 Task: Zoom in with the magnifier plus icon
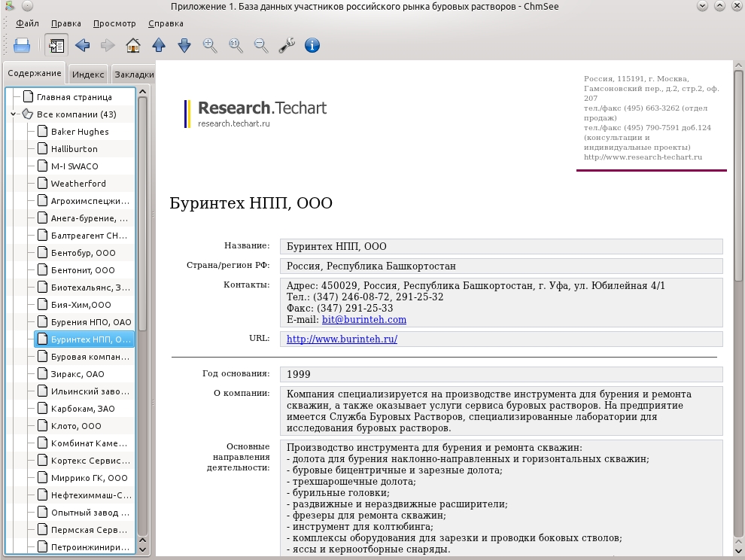point(210,46)
